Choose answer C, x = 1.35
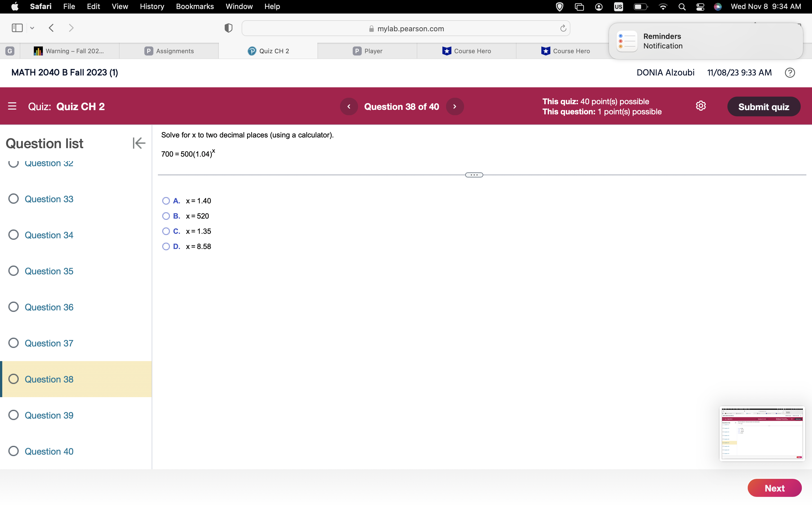Screen dimensions: 812x507 (x=166, y=231)
